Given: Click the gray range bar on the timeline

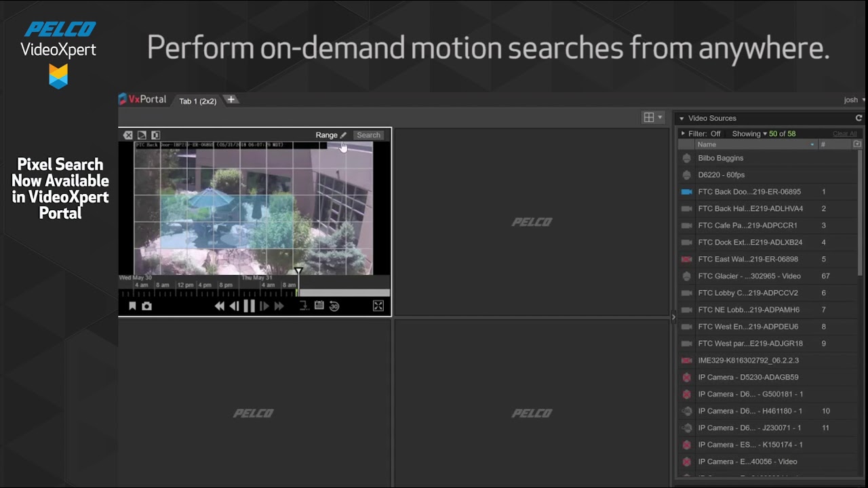Looking at the screenshot, I should 344,293.
